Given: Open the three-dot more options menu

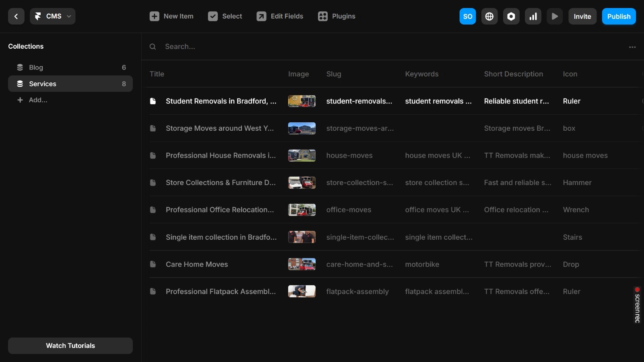Looking at the screenshot, I should 632,47.
